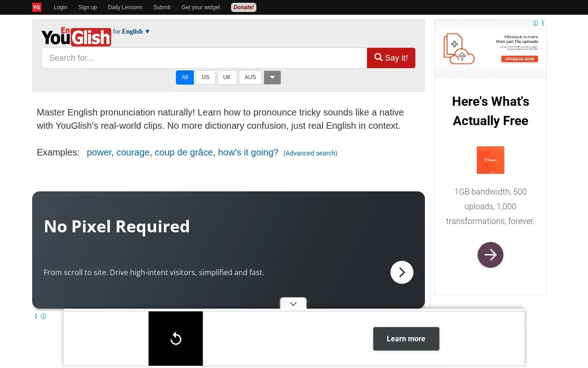Collapse the bottom ad with chevron
Image resolution: width=588 pixels, height=368 pixels.
[294, 304]
